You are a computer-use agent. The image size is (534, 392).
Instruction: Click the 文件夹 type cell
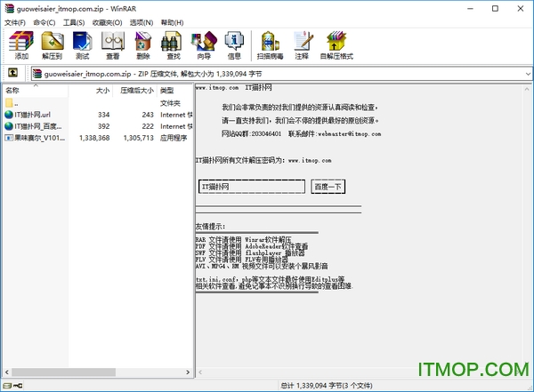tap(170, 103)
